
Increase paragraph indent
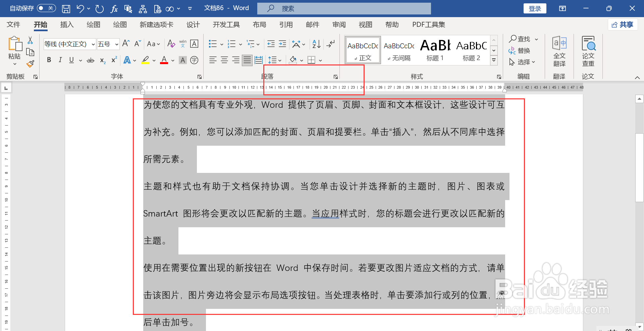[x=282, y=44]
